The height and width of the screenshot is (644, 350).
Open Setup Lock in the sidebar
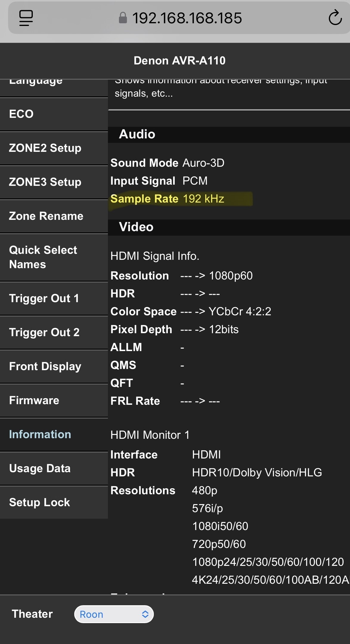coord(54,502)
